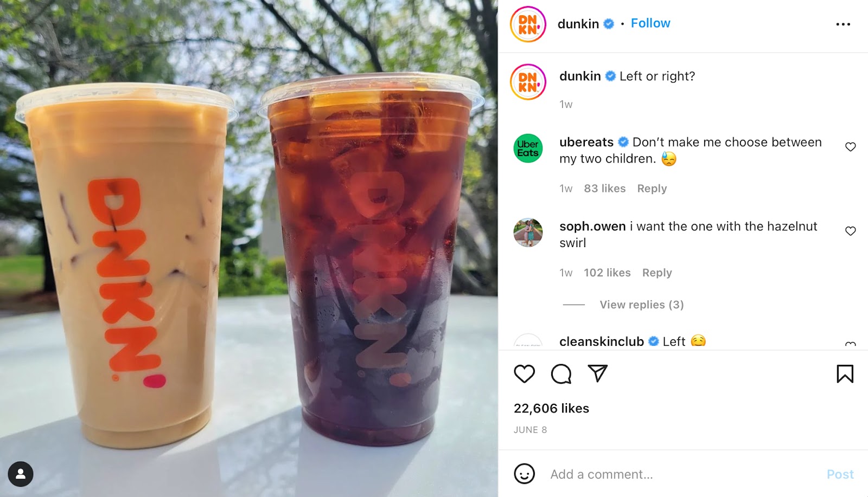Open the Uber Eats profile avatar
This screenshot has width=868, height=497.
528,149
